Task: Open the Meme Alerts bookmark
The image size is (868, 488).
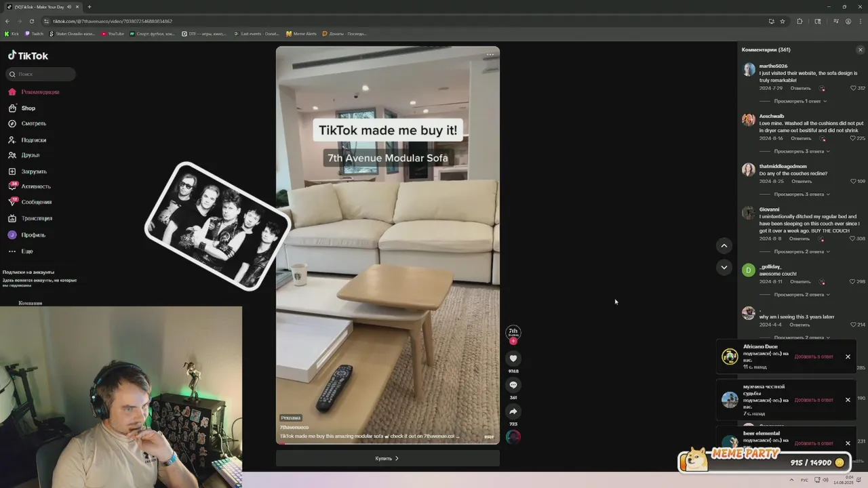Action: [x=302, y=33]
